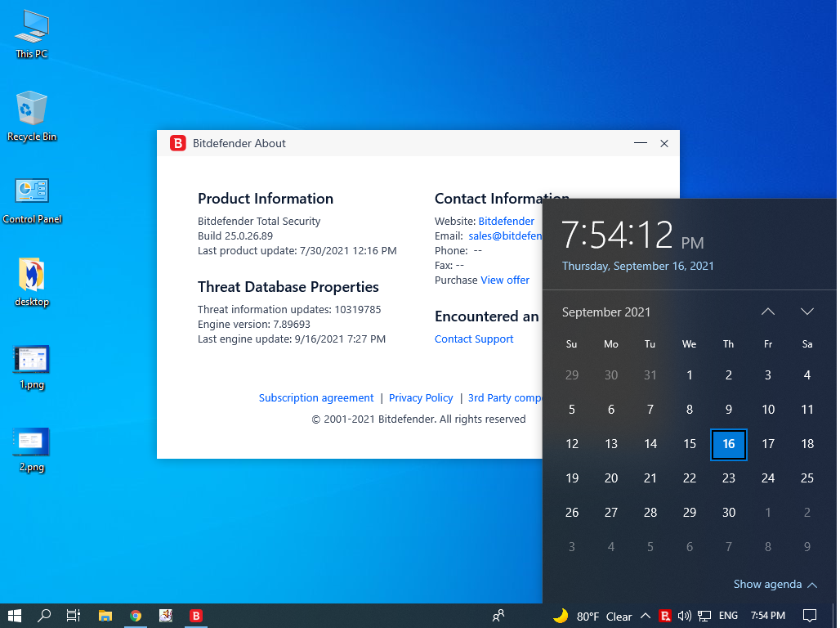Open taskbar Search
This screenshot has height=628, width=840.
coord(44,616)
